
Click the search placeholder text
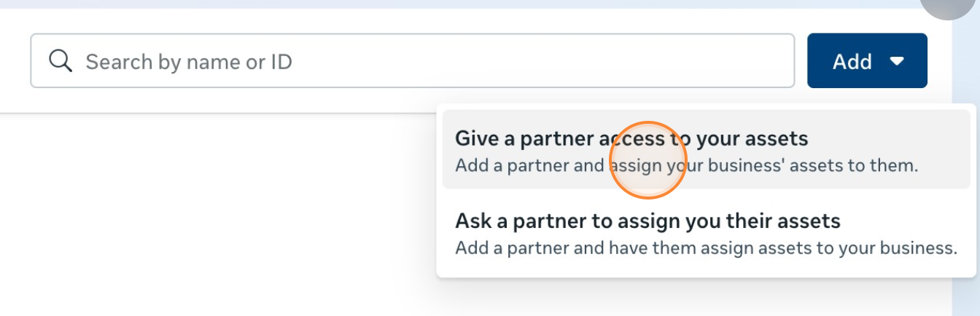click(x=189, y=62)
